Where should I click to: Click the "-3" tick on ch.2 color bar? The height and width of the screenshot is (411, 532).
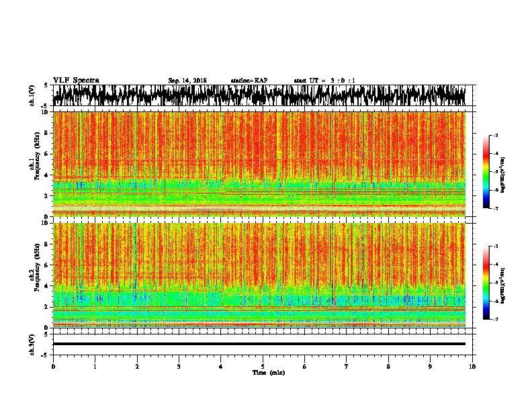496,246
